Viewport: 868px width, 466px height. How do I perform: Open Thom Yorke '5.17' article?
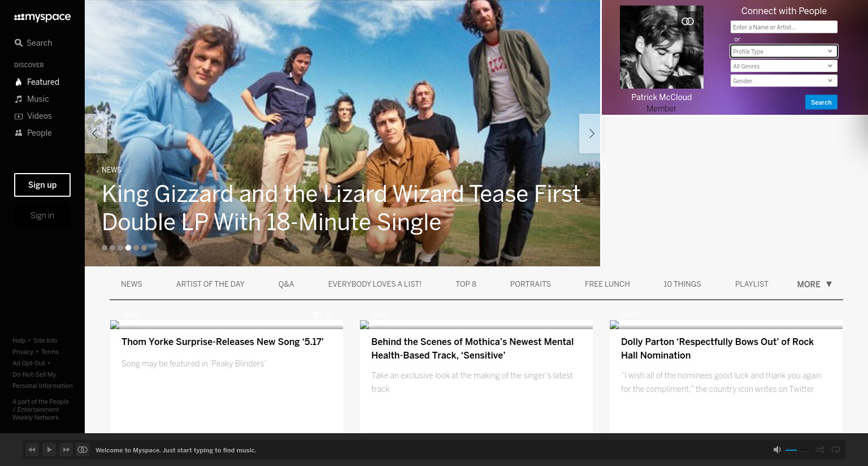click(x=223, y=342)
